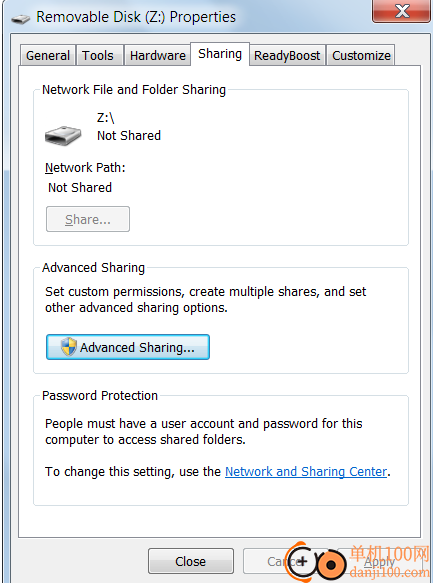Viewport: 433px width, 583px height.
Task: Click the drive icon beside Z:\ label
Action: tap(63, 135)
